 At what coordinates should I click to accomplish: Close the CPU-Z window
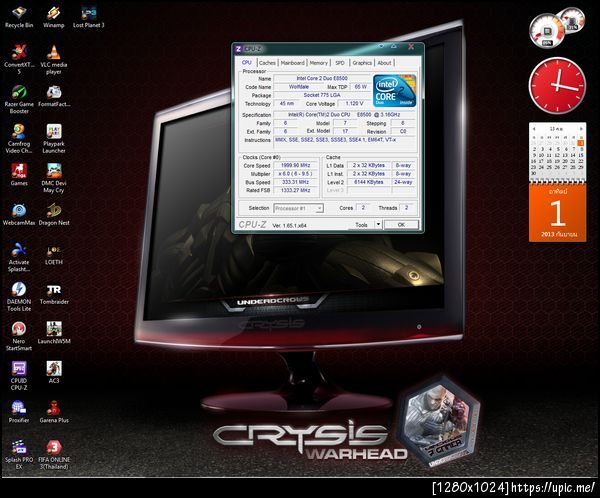click(x=411, y=47)
